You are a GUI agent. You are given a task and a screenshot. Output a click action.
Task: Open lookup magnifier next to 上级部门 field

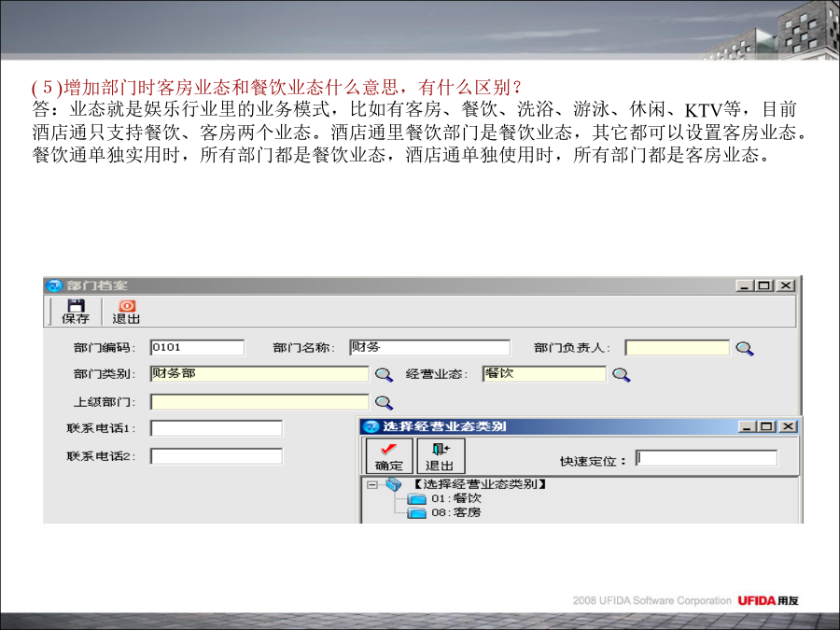point(384,402)
